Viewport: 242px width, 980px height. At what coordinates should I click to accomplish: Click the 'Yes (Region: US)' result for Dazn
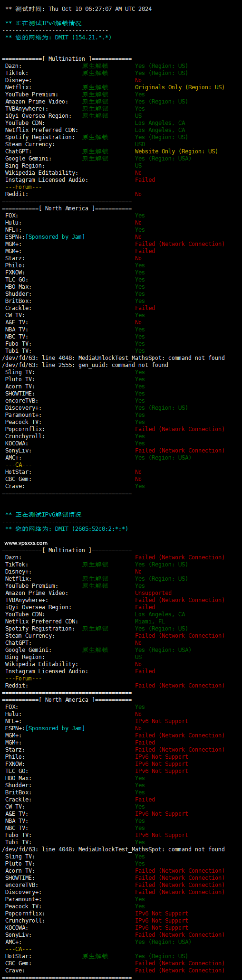[x=161, y=66]
